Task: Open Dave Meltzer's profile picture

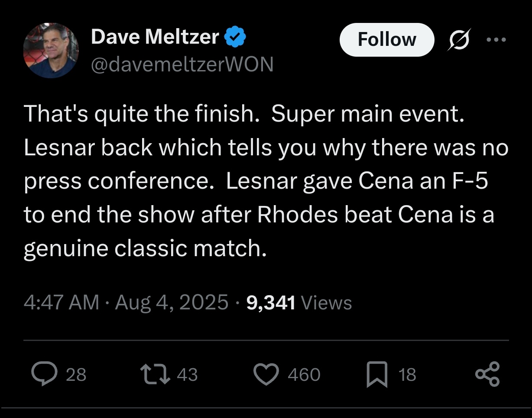Action: (51, 51)
